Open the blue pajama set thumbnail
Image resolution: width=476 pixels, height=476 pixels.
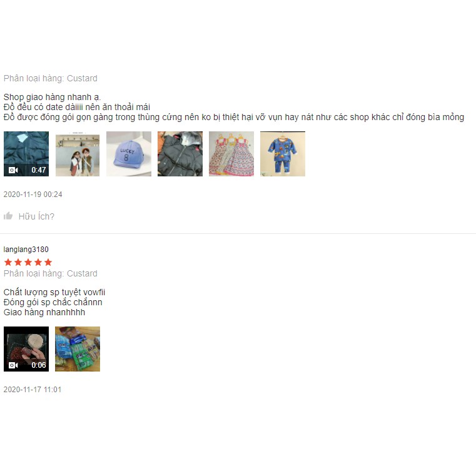(283, 154)
